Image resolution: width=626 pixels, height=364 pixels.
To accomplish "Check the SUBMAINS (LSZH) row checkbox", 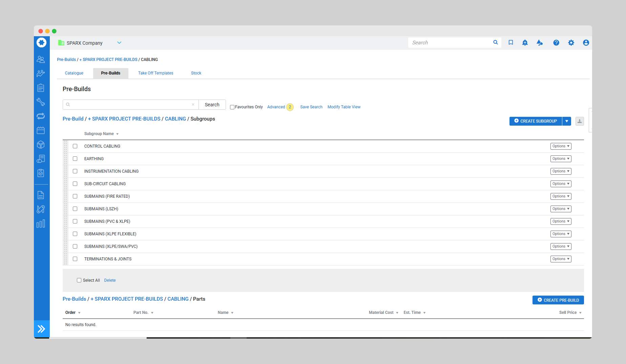I will pos(75,209).
